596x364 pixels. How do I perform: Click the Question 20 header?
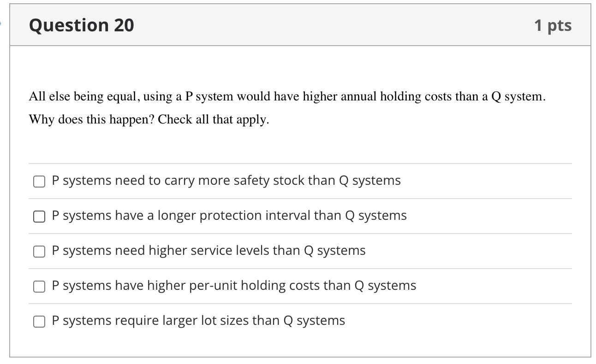pyautogui.click(x=81, y=25)
